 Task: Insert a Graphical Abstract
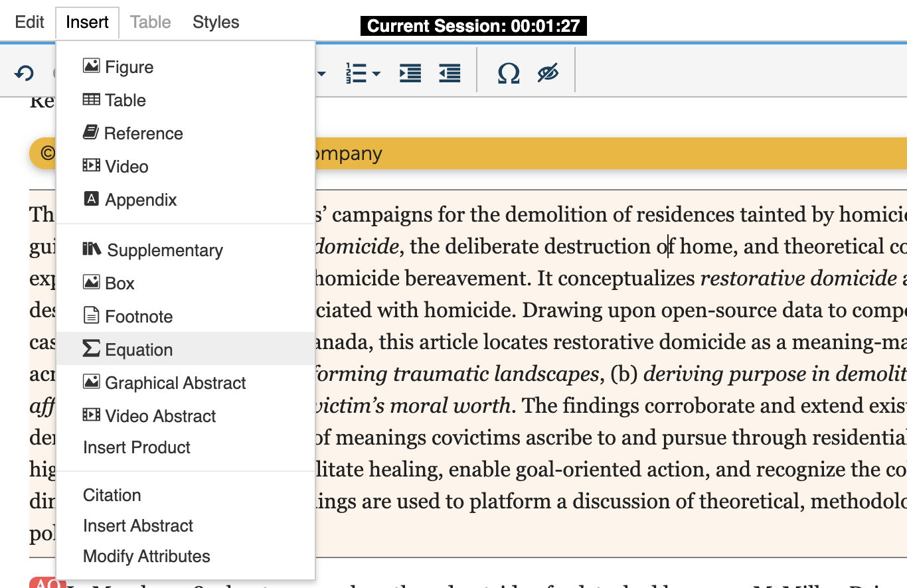(185, 383)
